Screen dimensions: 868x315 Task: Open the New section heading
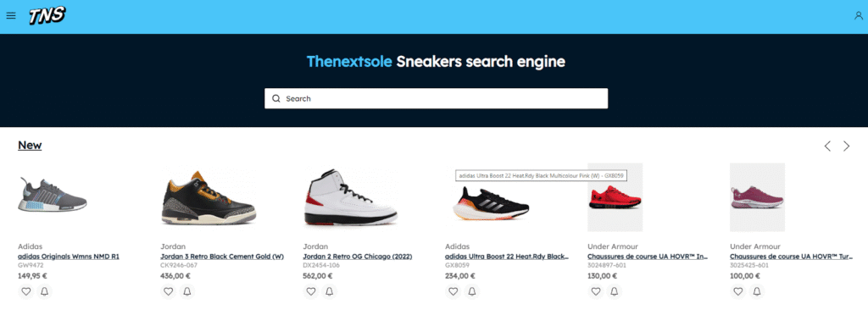click(x=30, y=146)
